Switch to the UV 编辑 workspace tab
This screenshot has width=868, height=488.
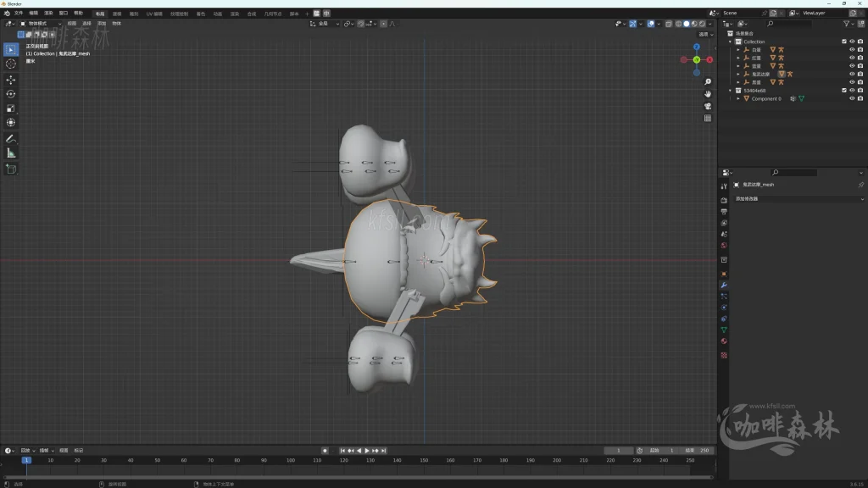click(154, 14)
